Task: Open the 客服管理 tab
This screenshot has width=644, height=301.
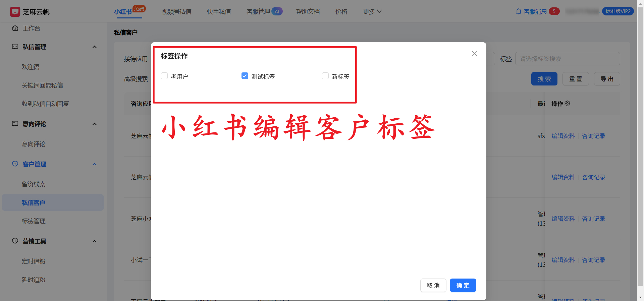Action: point(258,12)
